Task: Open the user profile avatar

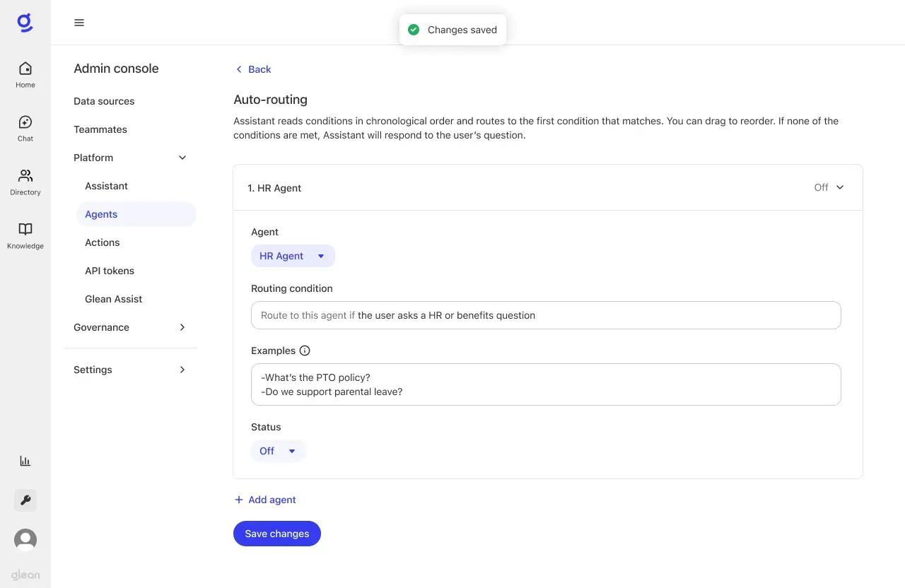Action: [25, 540]
